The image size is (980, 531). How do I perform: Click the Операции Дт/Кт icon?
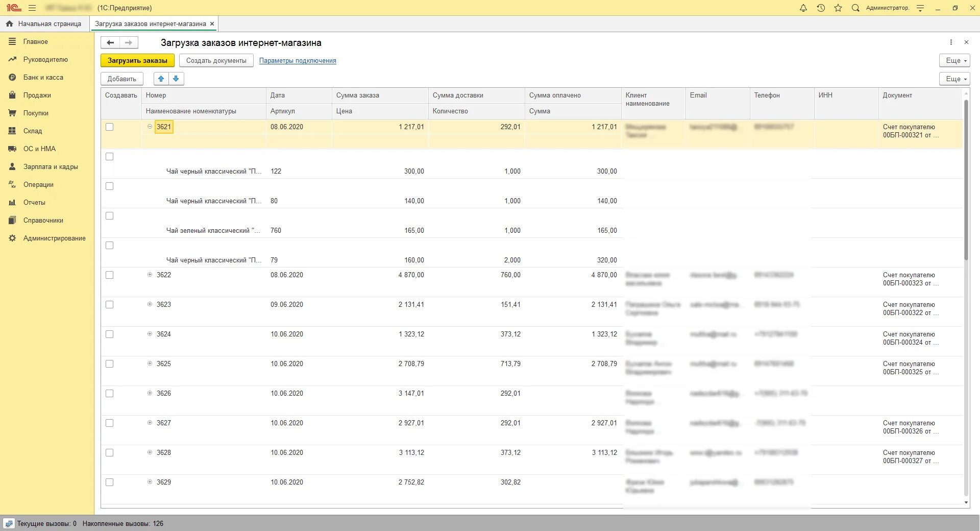tap(12, 184)
